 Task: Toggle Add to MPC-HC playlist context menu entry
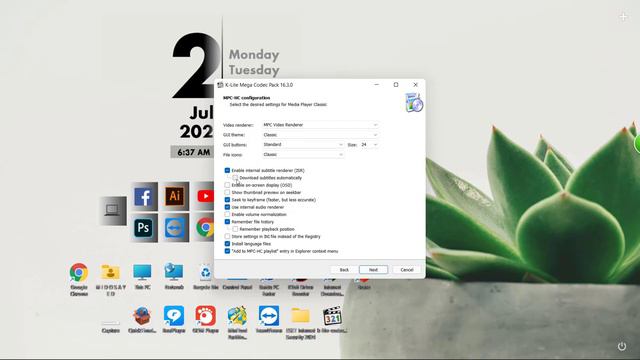pos(227,251)
